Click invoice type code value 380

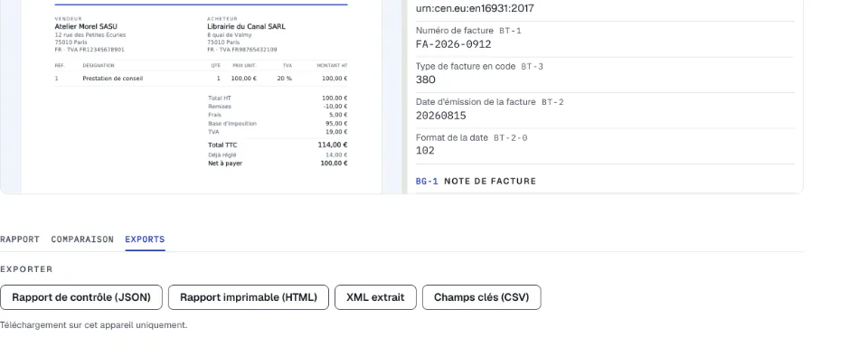point(426,80)
